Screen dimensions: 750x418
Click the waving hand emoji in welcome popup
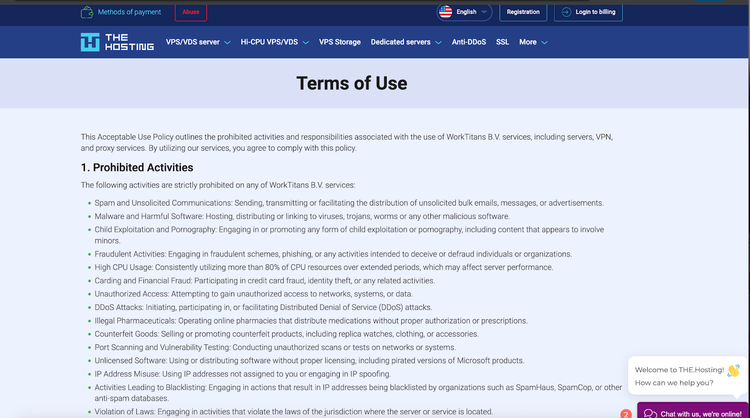coord(733,370)
